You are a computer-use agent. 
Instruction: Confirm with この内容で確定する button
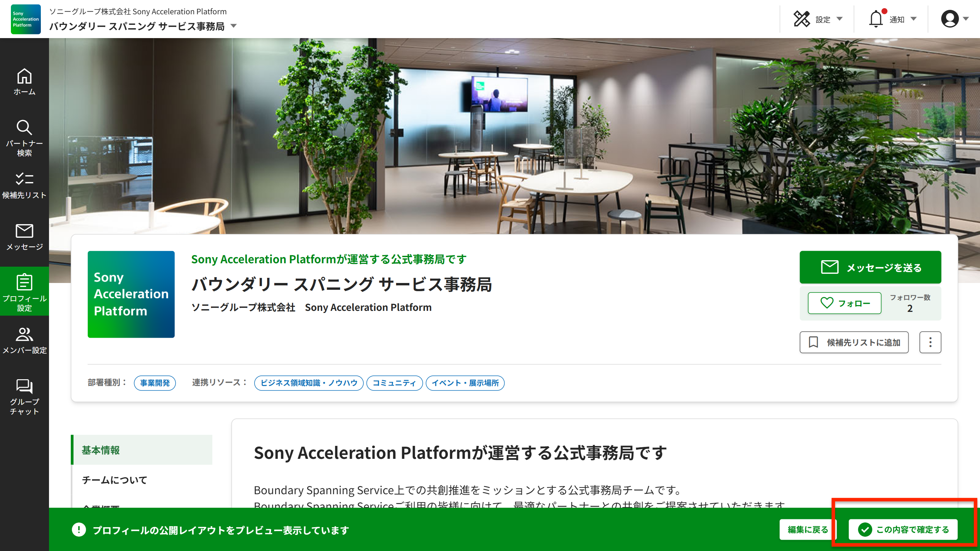click(x=903, y=529)
